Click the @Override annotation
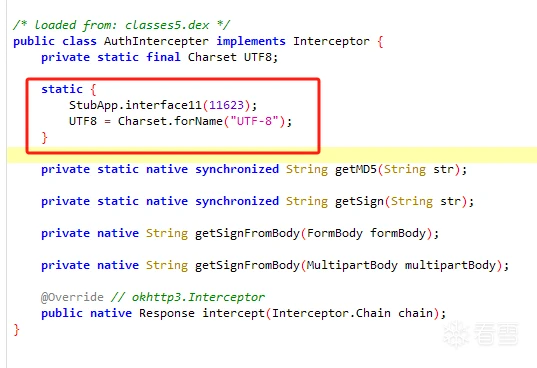Screen dimensions: 537x368 point(72,297)
